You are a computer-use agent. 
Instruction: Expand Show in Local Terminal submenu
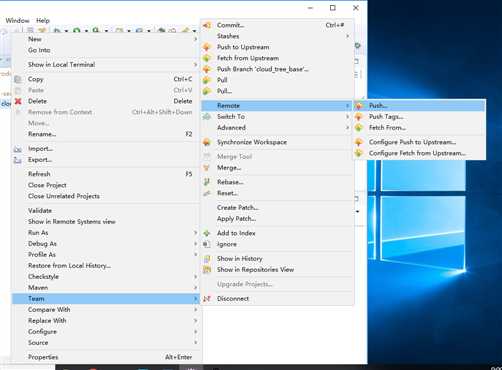[196, 65]
